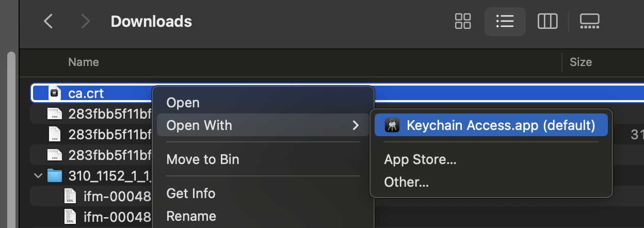
Task: Select Rename from the context menu
Action: tap(191, 216)
